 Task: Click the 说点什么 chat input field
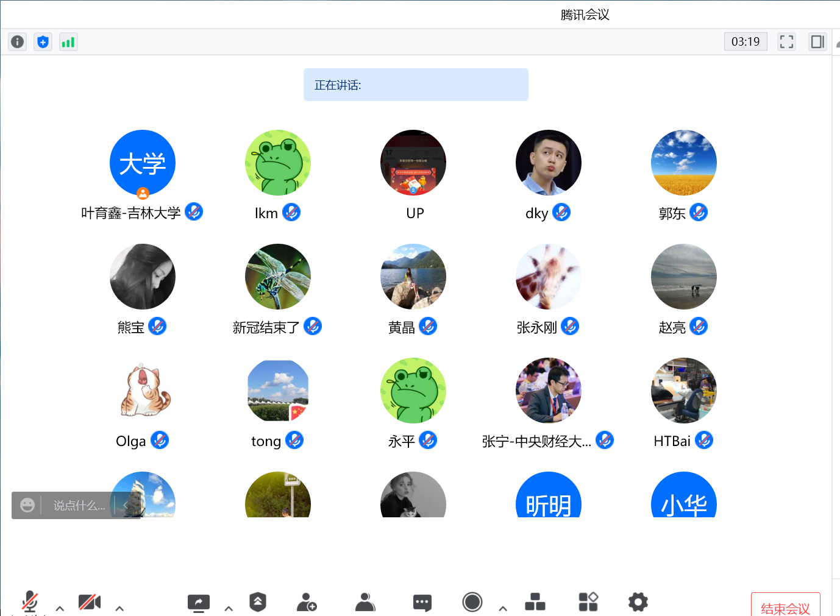coord(79,506)
